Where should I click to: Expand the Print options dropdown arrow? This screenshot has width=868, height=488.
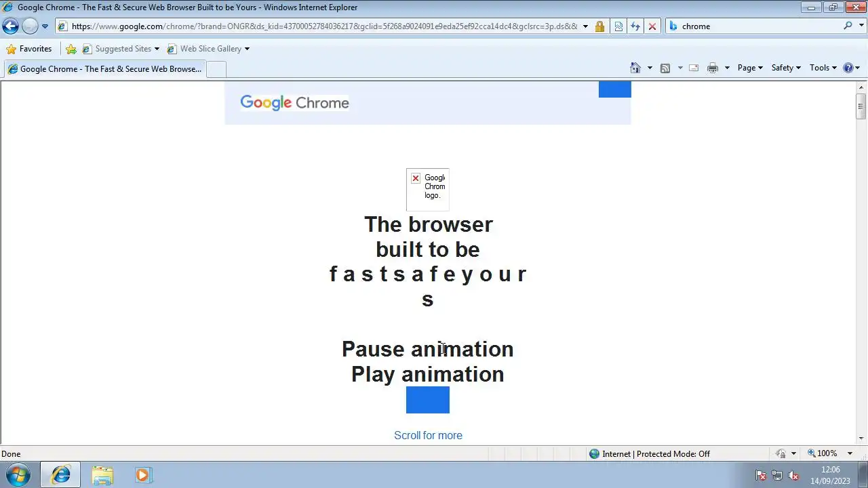pos(727,68)
